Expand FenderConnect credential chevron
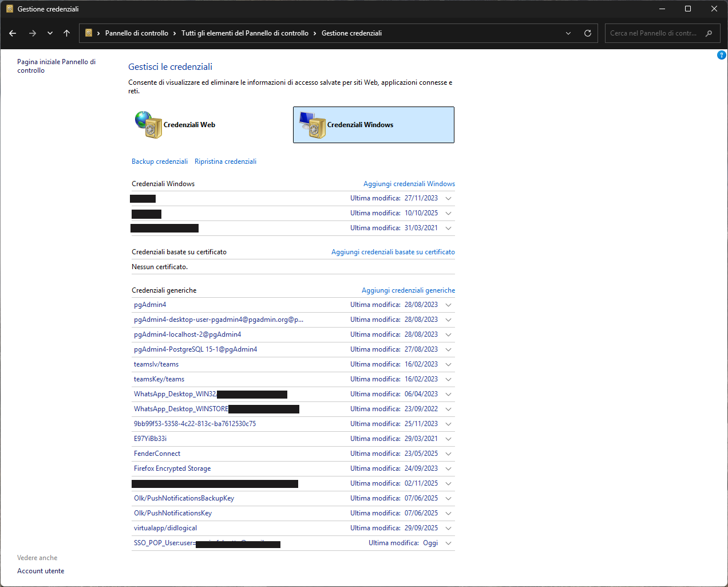The width and height of the screenshot is (728, 587). click(448, 454)
